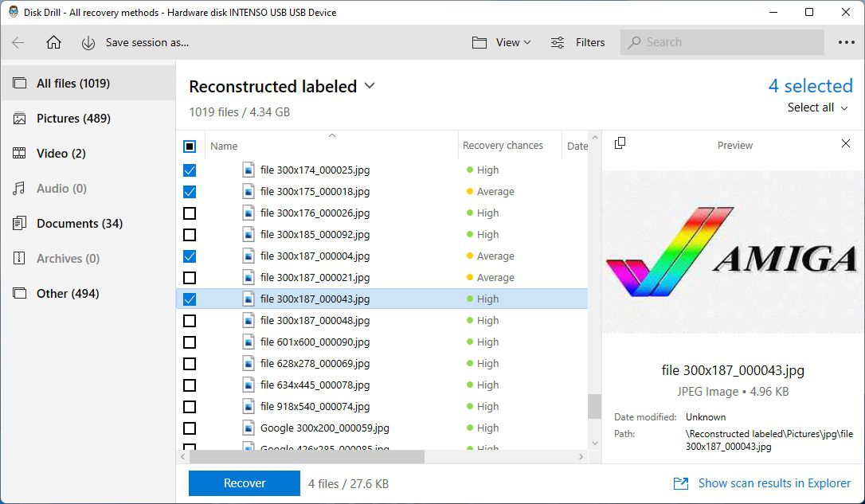
Task: Click the Documents category icon
Action: coord(19,223)
